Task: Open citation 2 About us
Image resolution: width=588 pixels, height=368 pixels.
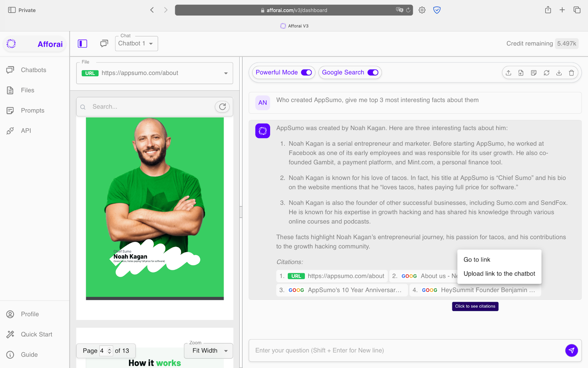Action: [423, 276]
